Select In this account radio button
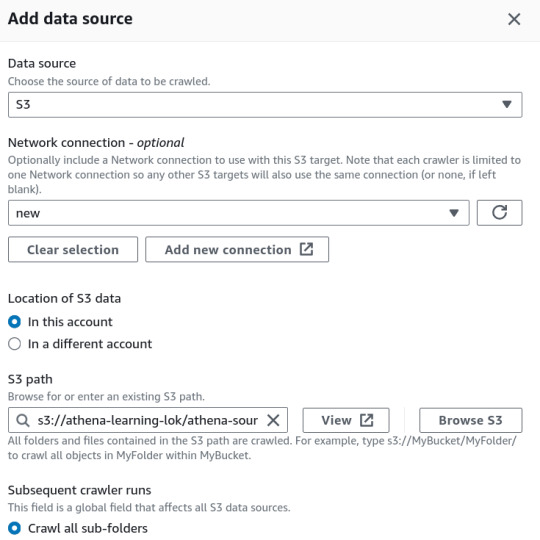 point(14,322)
